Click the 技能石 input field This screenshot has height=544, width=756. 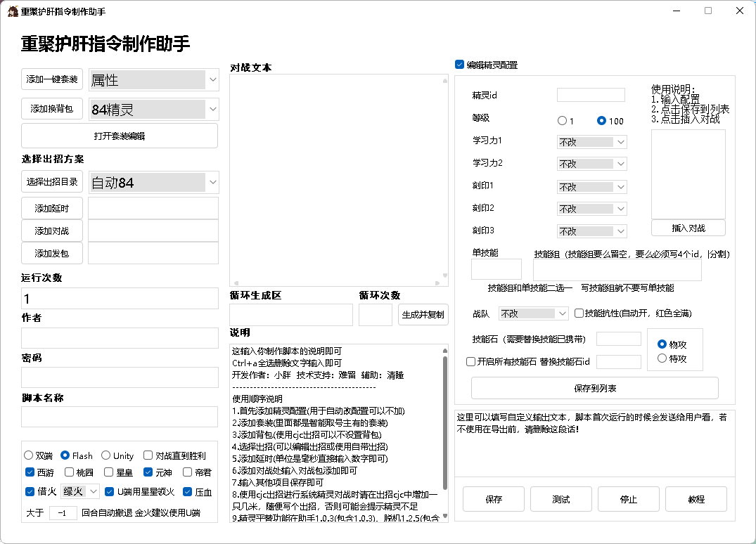point(619,339)
